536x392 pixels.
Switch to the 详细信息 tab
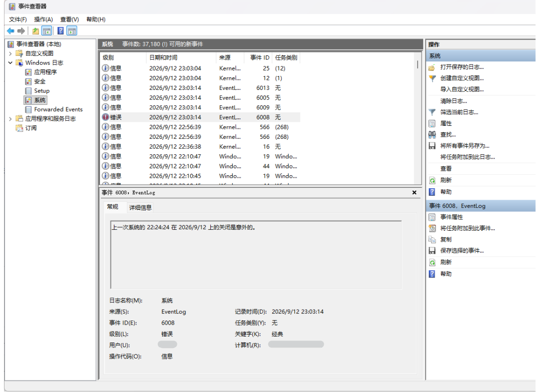(x=140, y=207)
